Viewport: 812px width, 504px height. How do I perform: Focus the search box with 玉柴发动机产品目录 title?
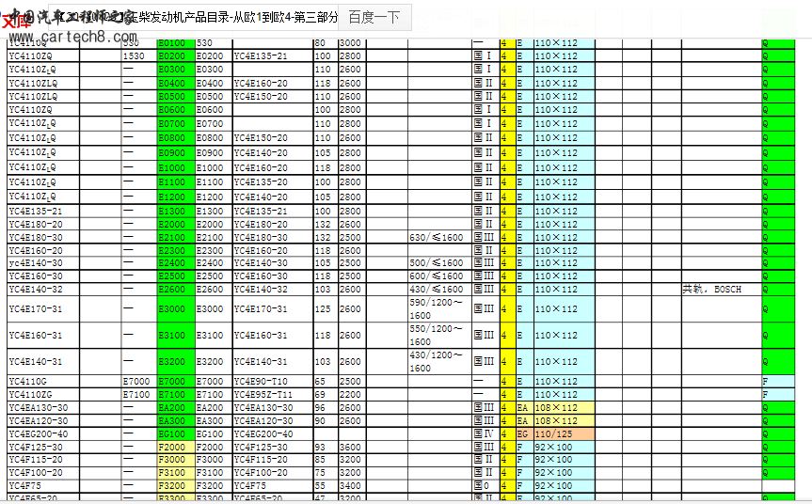click(193, 18)
